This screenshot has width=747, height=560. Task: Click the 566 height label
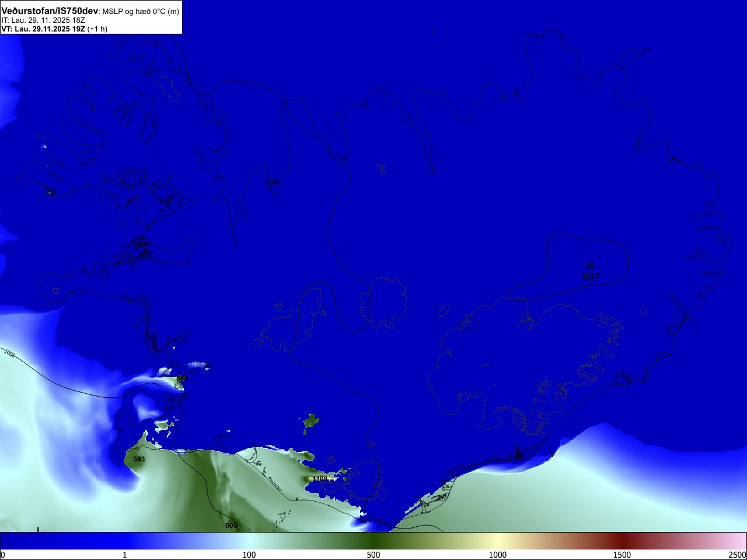[x=182, y=379]
